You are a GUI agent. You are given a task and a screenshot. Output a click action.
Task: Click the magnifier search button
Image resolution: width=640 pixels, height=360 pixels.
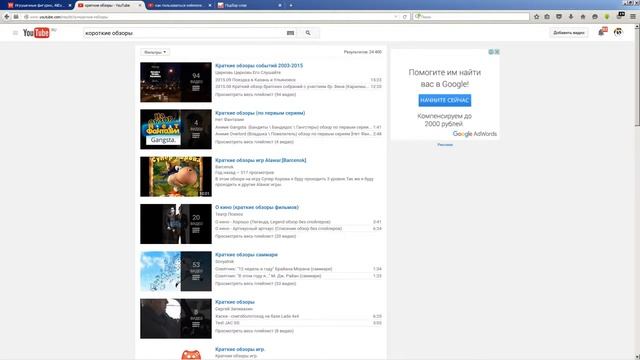click(308, 33)
